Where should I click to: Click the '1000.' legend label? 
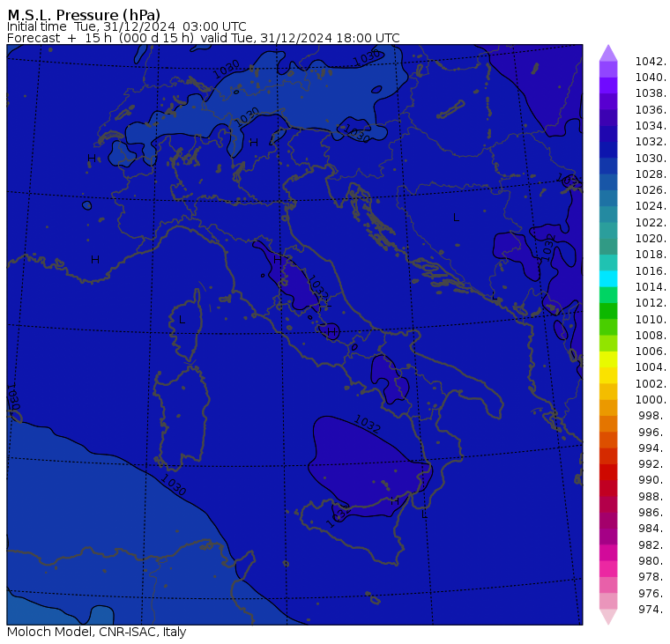point(651,399)
